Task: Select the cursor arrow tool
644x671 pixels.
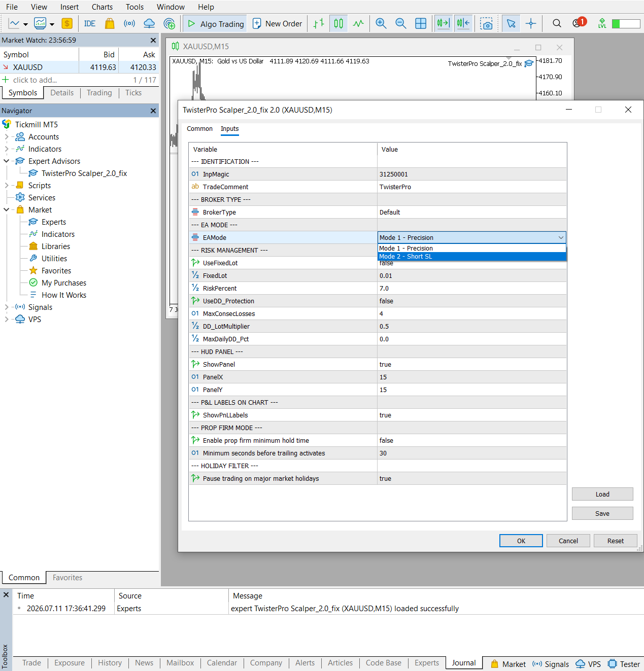Action: pyautogui.click(x=511, y=24)
